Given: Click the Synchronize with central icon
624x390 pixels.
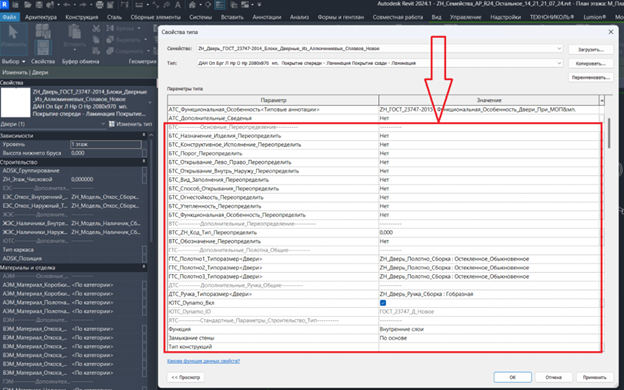Looking at the screenshot, I should tap(51, 5).
